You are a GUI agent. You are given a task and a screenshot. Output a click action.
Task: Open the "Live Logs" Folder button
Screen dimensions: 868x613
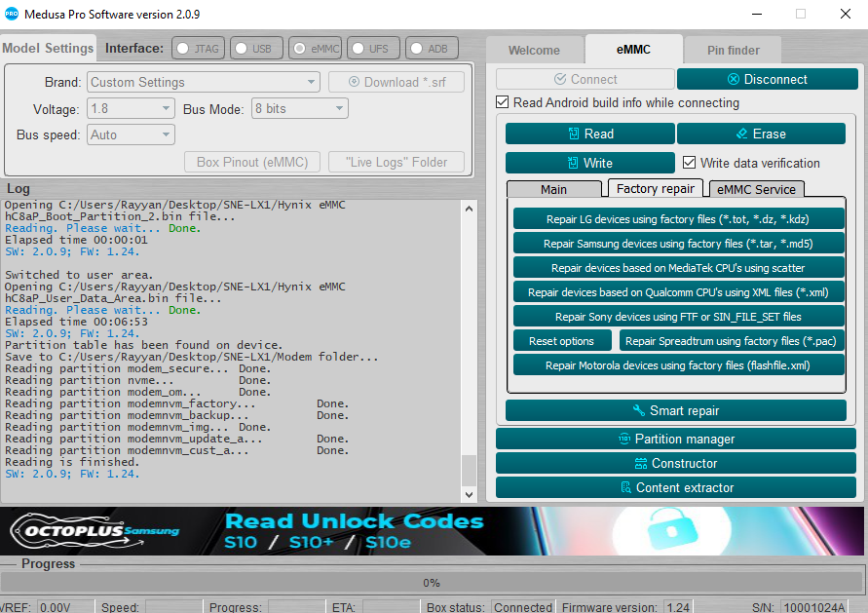[x=396, y=162]
